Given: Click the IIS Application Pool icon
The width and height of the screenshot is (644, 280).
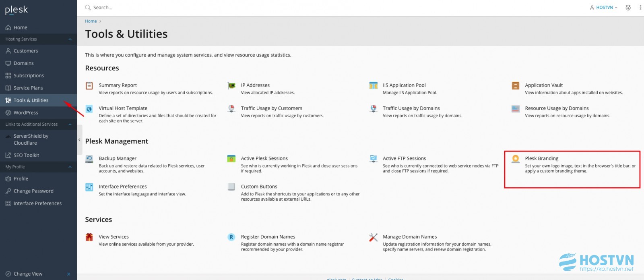Looking at the screenshot, I should coord(374,85).
